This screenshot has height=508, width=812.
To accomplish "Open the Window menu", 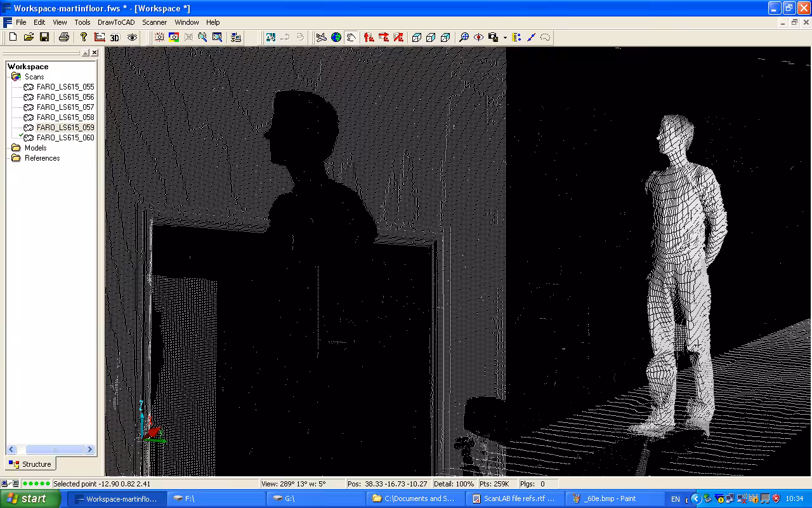I will coord(187,22).
